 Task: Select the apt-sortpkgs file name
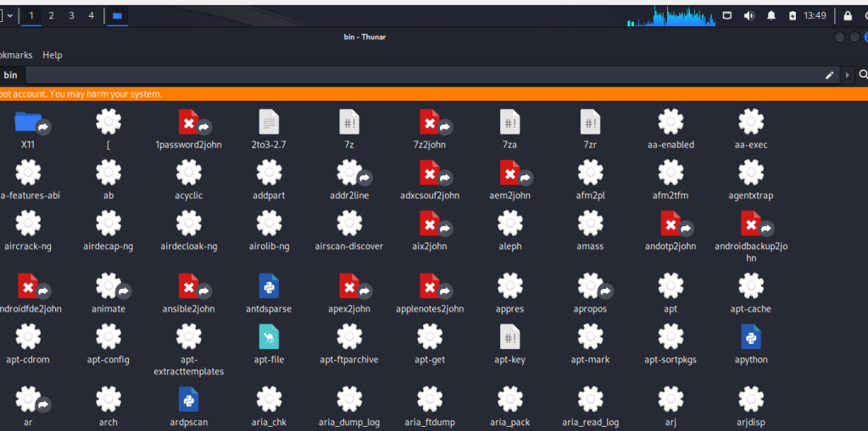[670, 360]
